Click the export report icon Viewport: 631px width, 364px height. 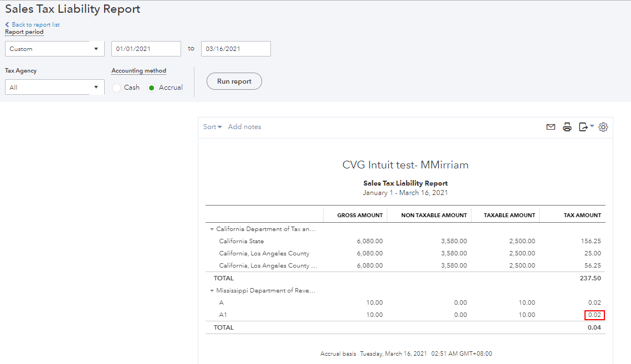click(x=582, y=127)
